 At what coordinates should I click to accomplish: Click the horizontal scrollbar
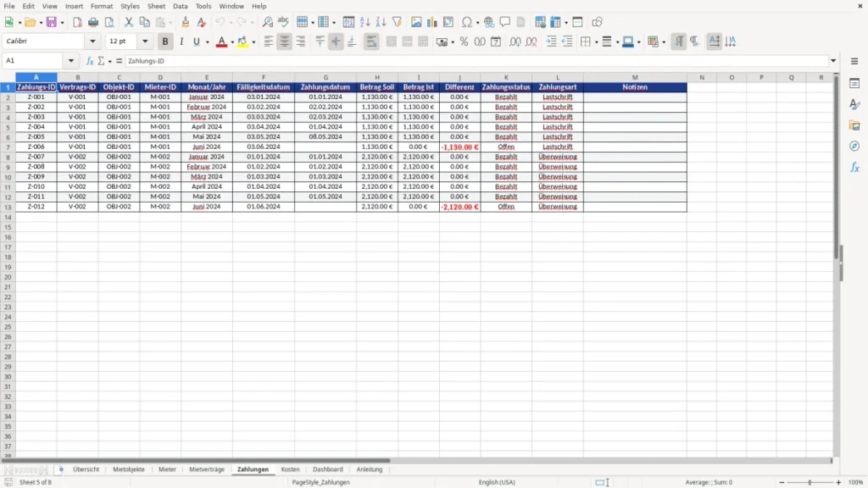coord(196,460)
